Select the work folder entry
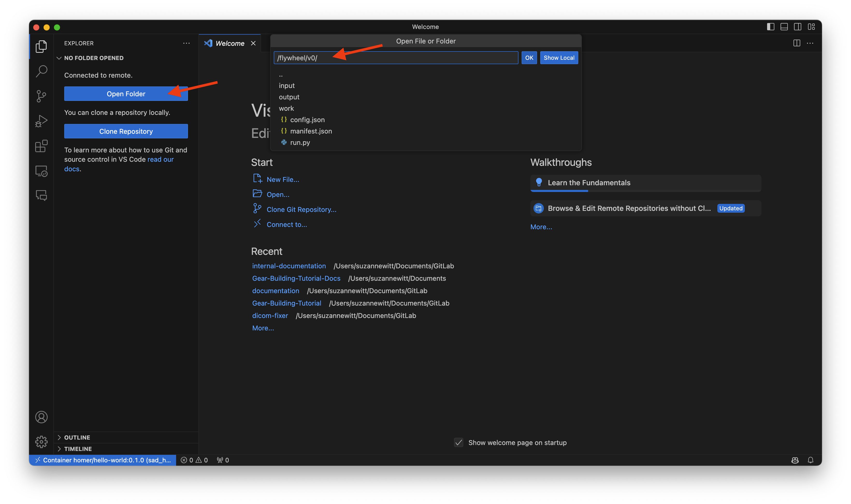Viewport: 851px width, 504px height. coord(426,108)
